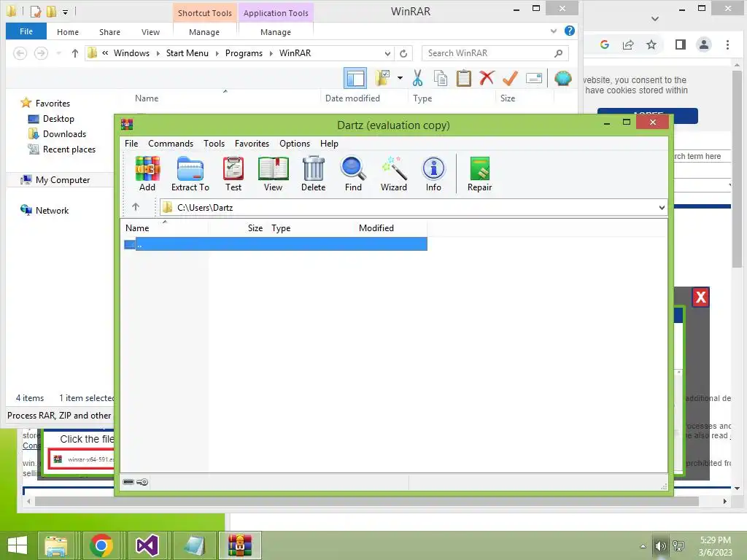Click the Paste clipboard icon in Explorer
The image size is (747, 560).
pos(463,78)
